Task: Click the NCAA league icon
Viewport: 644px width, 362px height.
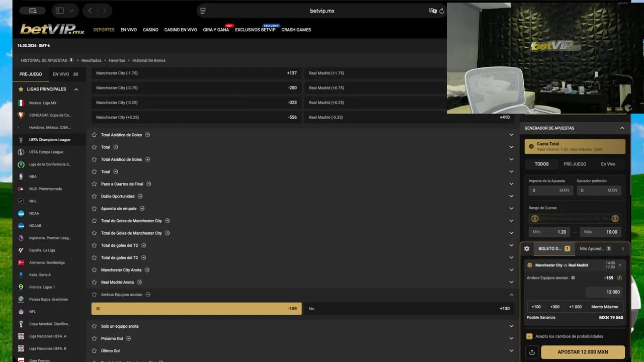Action: pyautogui.click(x=21, y=213)
